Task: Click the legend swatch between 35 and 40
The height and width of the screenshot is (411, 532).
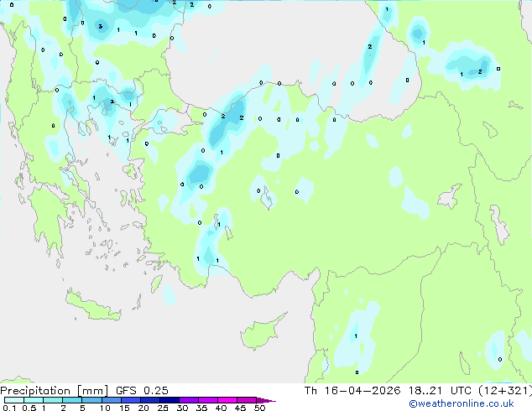Action: 207,400
